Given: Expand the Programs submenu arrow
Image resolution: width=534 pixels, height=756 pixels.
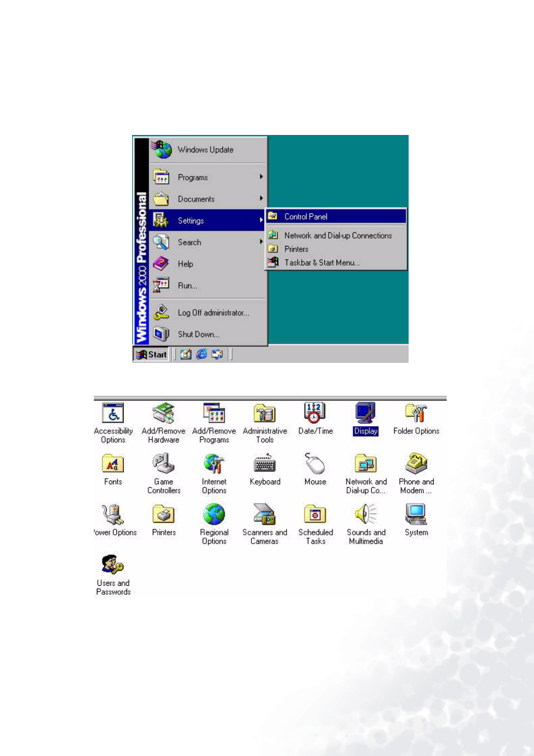Looking at the screenshot, I should click(x=261, y=177).
